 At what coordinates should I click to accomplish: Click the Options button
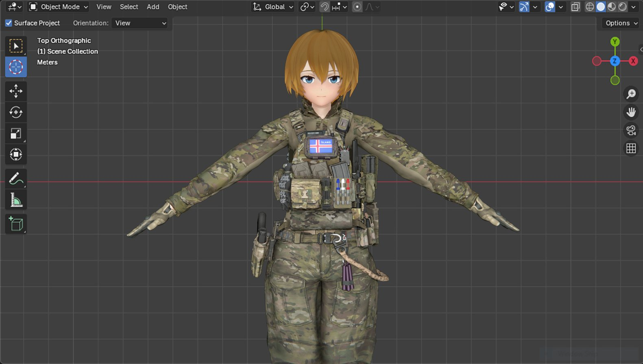click(x=621, y=23)
